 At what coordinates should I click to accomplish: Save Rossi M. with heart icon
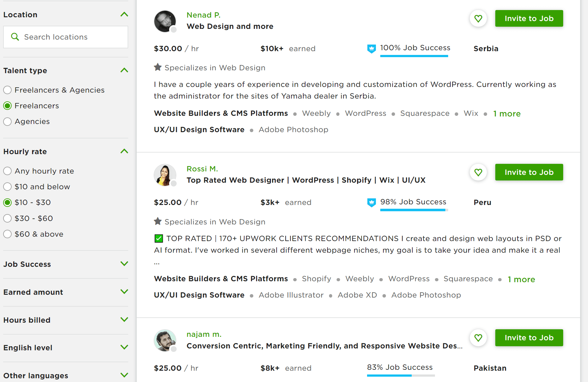[478, 172]
